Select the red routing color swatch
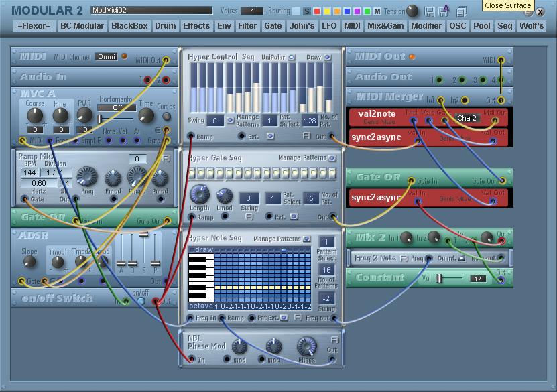The image size is (557, 392). point(317,11)
